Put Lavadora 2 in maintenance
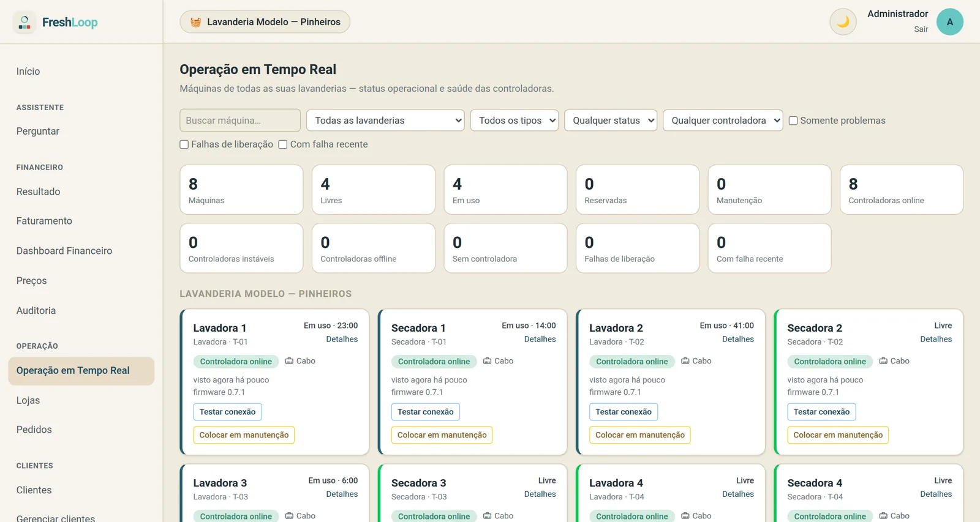 pos(640,435)
